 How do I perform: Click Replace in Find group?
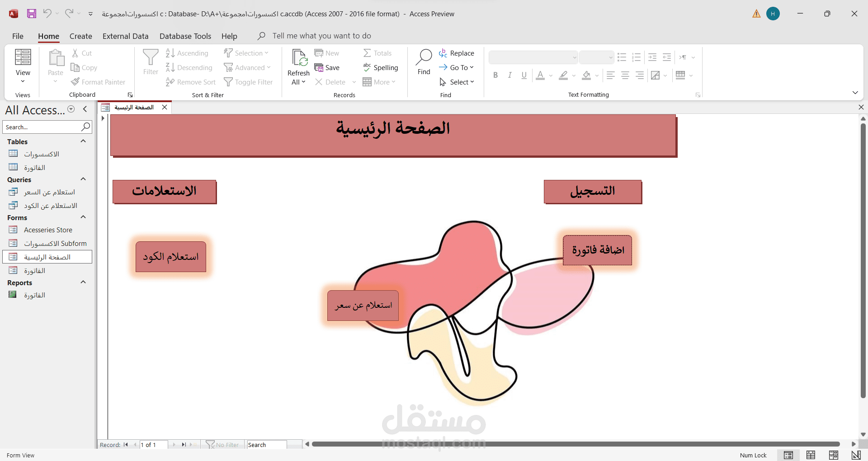click(457, 53)
